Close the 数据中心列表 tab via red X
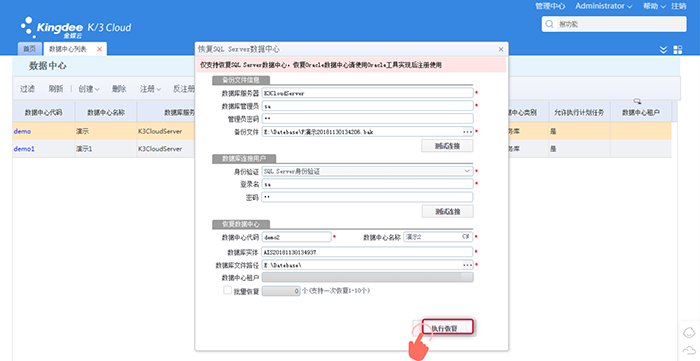 [x=99, y=49]
